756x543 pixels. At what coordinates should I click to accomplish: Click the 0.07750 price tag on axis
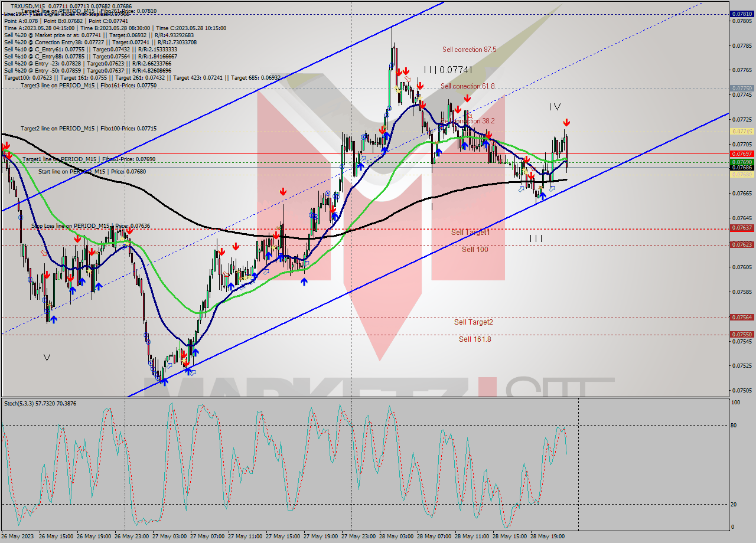coord(742,88)
